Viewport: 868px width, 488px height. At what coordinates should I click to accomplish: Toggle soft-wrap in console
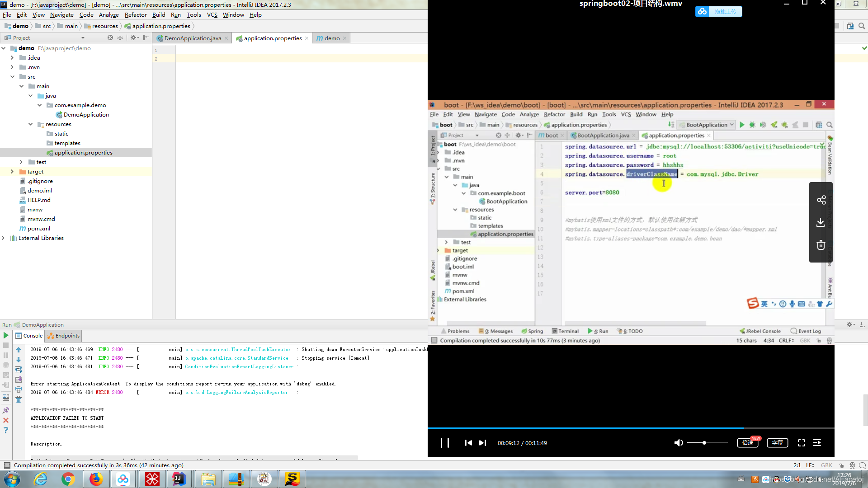[x=19, y=370]
